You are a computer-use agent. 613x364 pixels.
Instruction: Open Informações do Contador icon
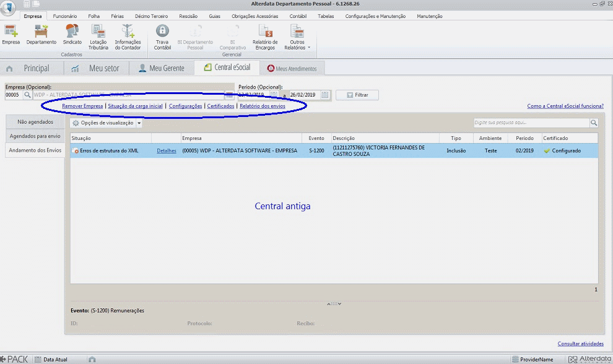click(x=128, y=37)
